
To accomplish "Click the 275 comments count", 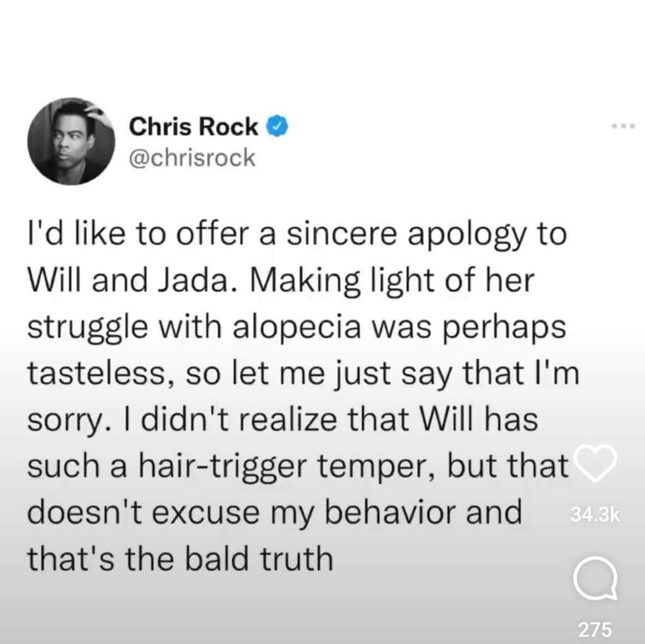I will coord(595,630).
